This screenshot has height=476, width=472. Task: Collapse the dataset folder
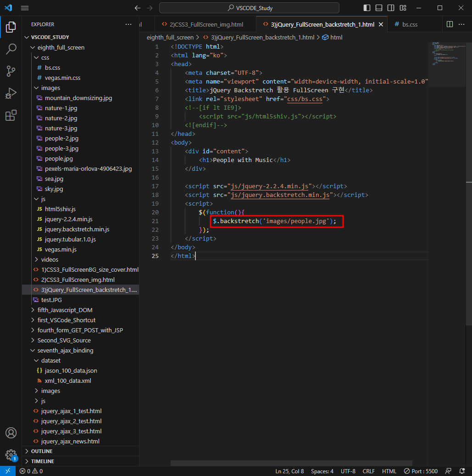[81, 361]
